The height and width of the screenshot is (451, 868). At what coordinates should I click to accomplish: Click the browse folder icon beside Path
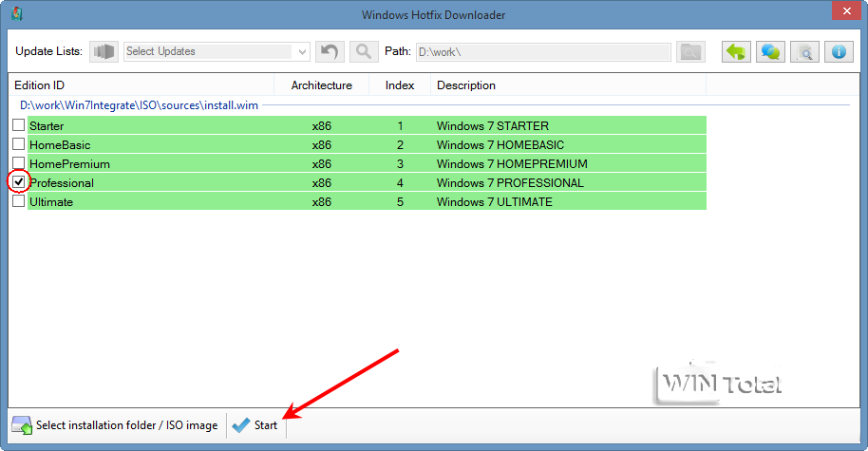pos(690,52)
